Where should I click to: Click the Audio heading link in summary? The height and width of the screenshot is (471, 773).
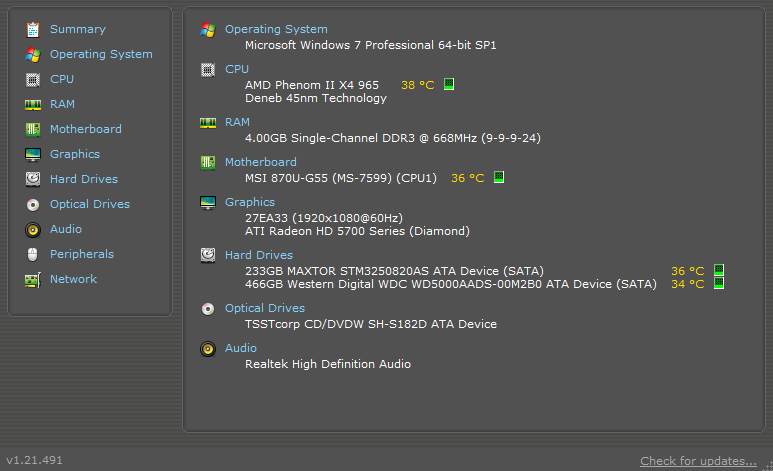tap(241, 348)
